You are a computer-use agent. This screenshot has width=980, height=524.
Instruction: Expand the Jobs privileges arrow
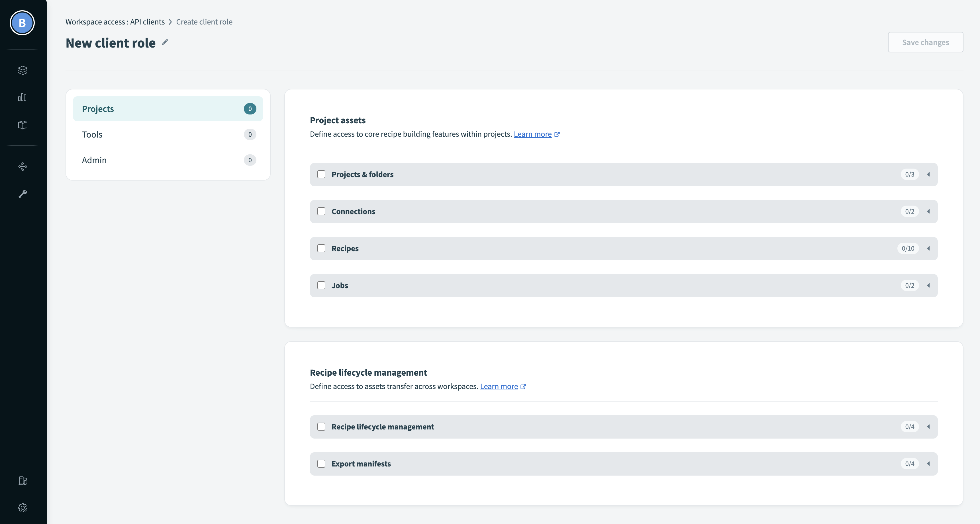pyautogui.click(x=929, y=286)
